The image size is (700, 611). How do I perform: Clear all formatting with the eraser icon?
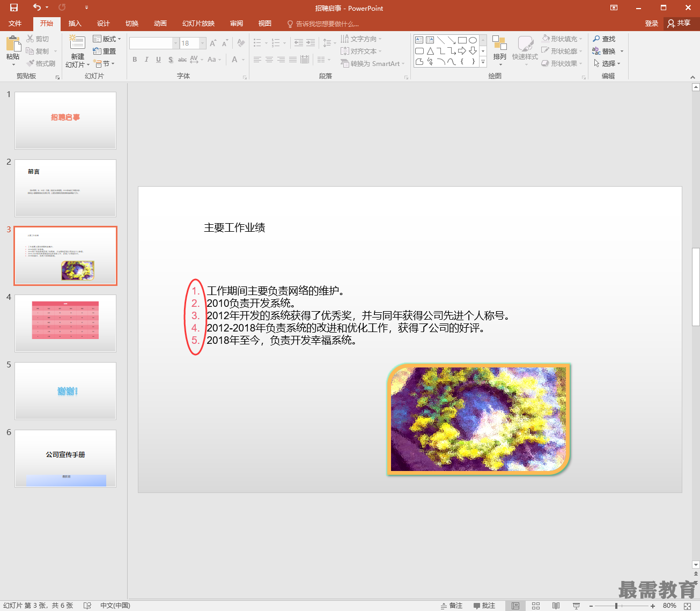click(241, 43)
